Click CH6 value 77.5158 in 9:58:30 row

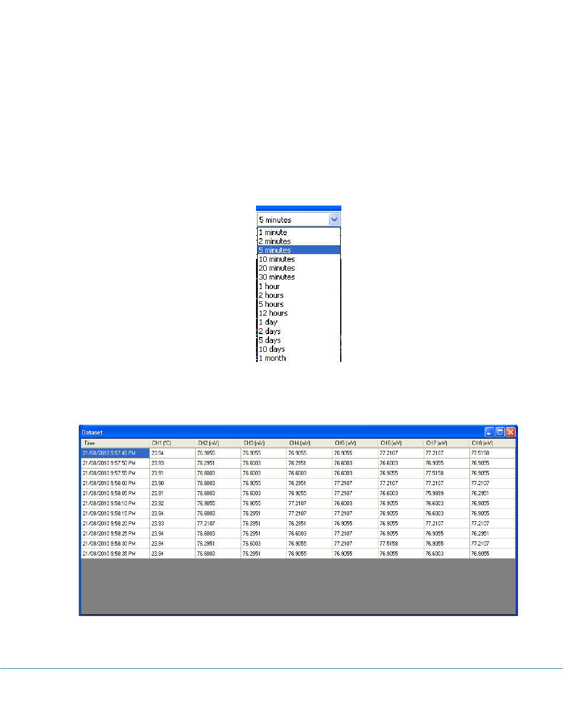(x=400, y=543)
